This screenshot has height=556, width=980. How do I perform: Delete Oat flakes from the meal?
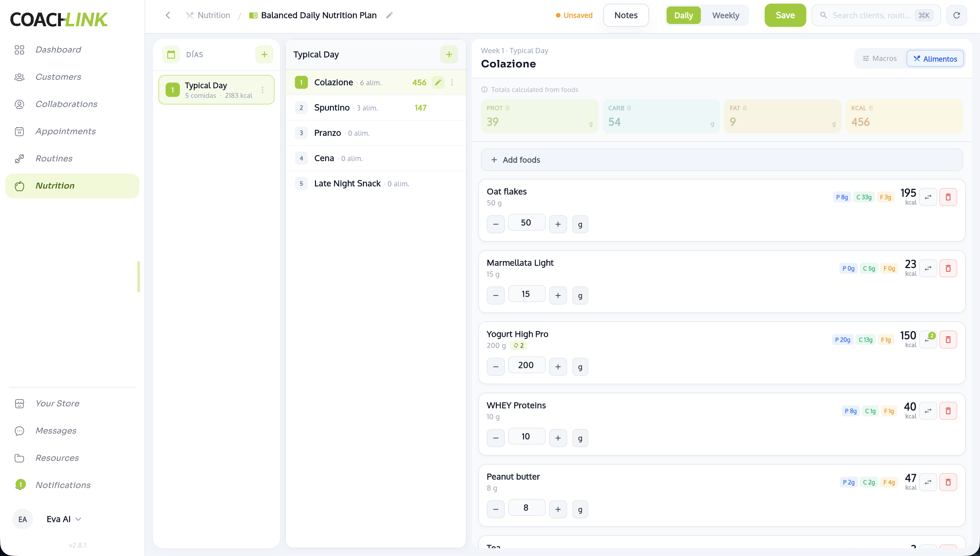948,197
